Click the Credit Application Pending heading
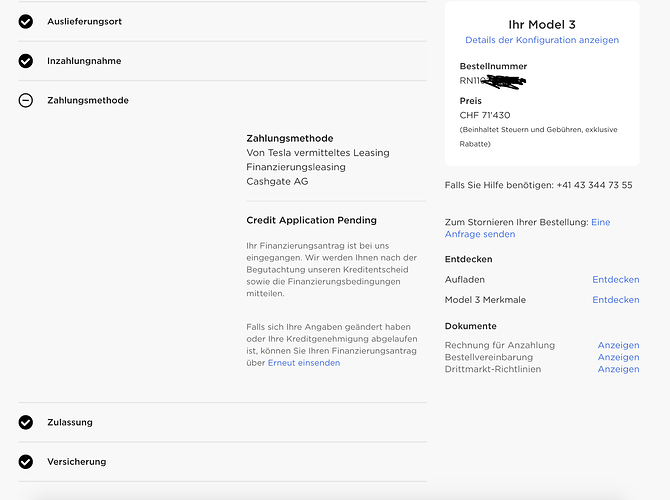 pos(311,220)
